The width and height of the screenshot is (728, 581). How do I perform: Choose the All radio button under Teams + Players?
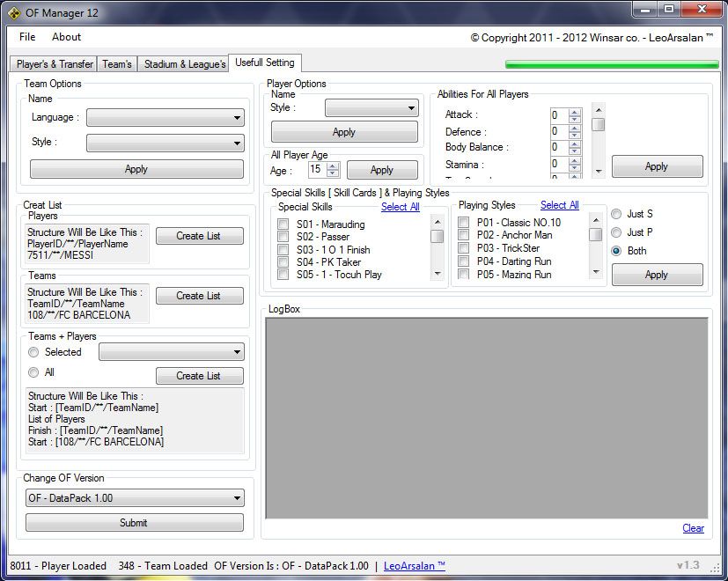pos(33,372)
